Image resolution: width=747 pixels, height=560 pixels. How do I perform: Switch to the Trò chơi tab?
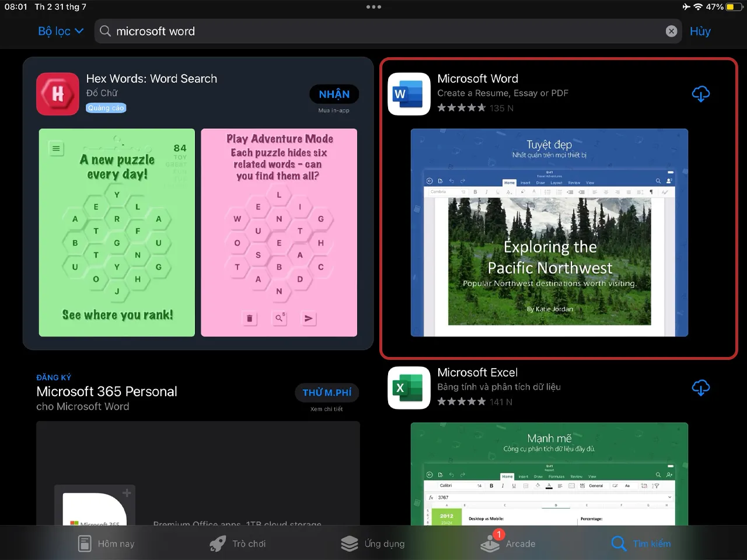point(238,543)
